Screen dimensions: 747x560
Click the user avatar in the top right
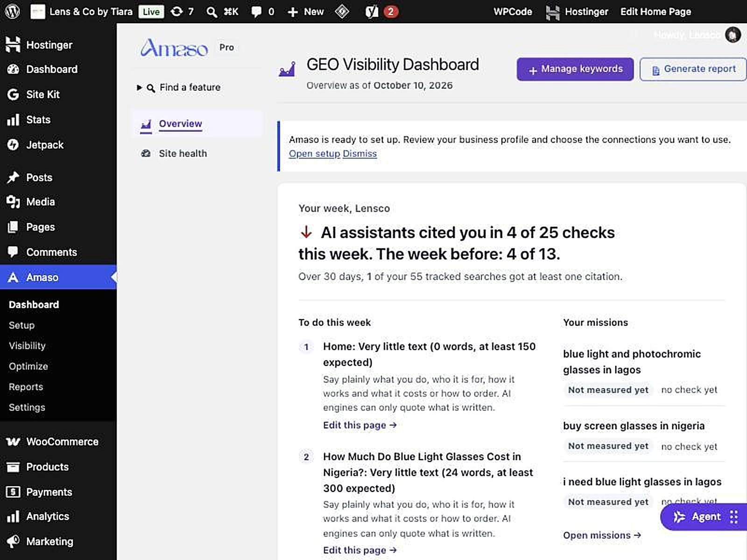[733, 35]
